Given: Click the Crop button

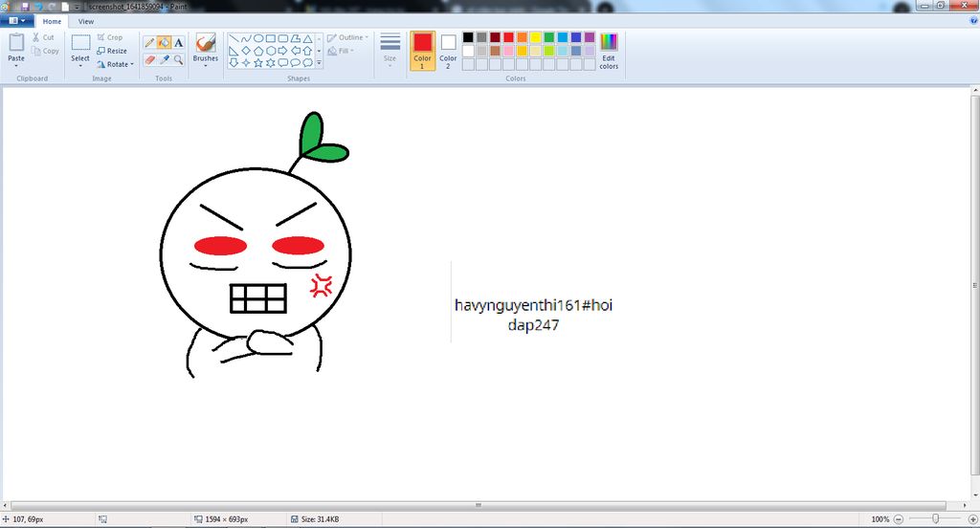Looking at the screenshot, I should pyautogui.click(x=110, y=37).
